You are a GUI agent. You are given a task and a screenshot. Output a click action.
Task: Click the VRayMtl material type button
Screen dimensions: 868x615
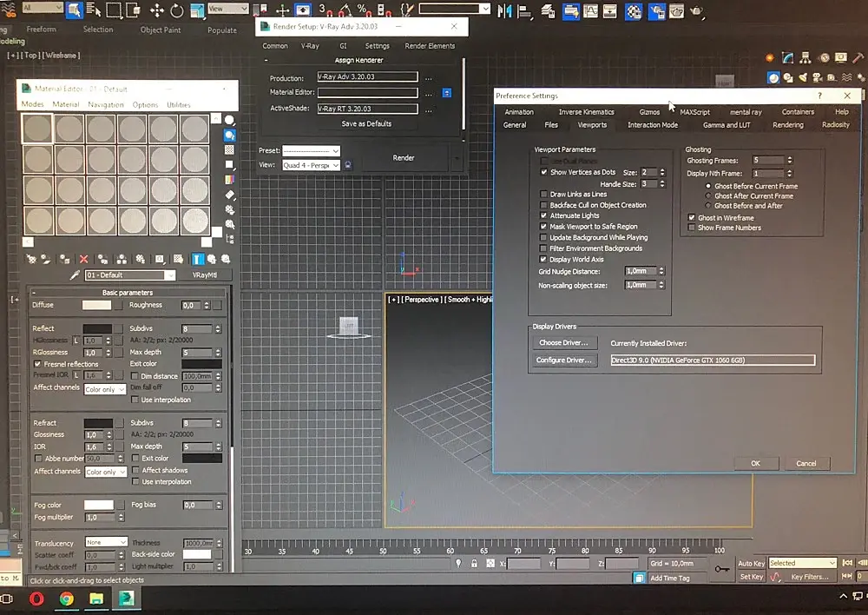(205, 275)
